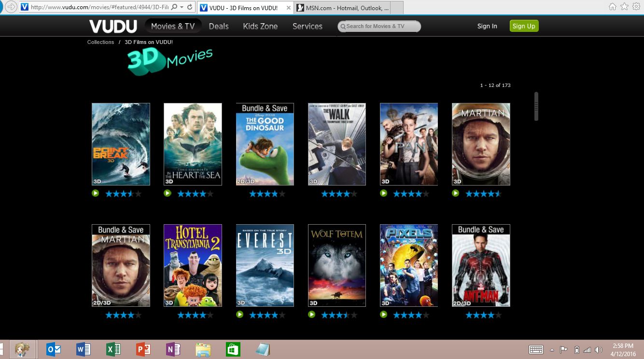This screenshot has height=359, width=644.
Task: Play trailer icon under Everest
Action: (240, 315)
